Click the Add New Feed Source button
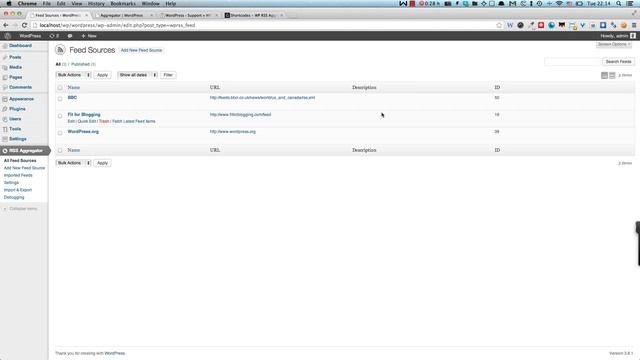 141,50
